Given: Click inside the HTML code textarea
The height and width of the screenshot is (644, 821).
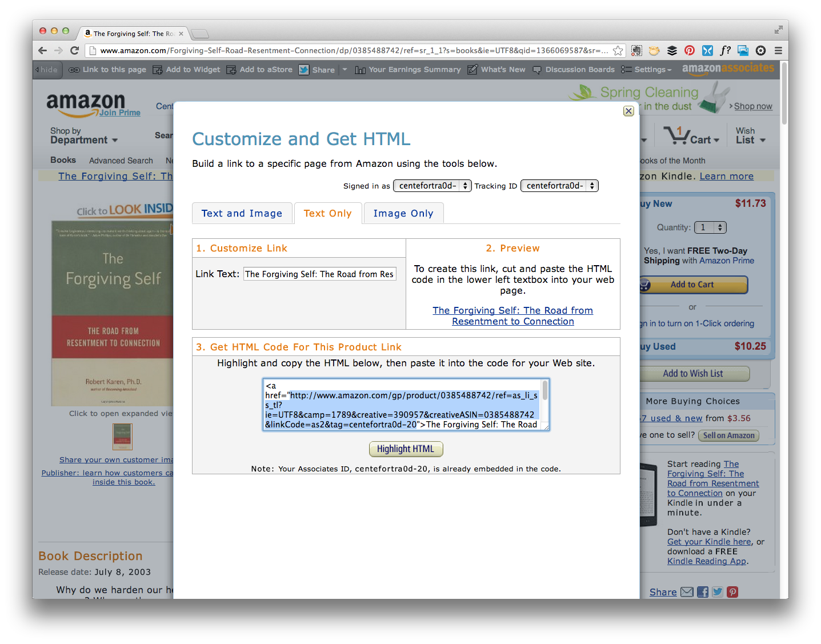Looking at the screenshot, I should click(x=402, y=405).
